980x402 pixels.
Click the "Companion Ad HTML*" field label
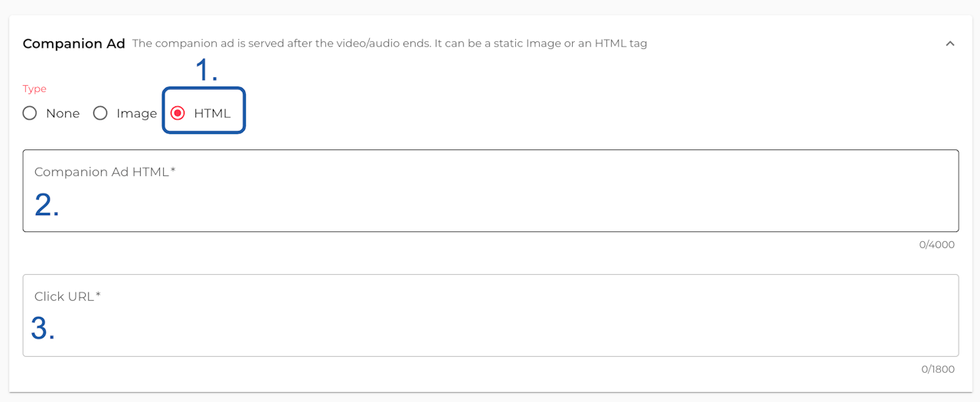tap(105, 172)
